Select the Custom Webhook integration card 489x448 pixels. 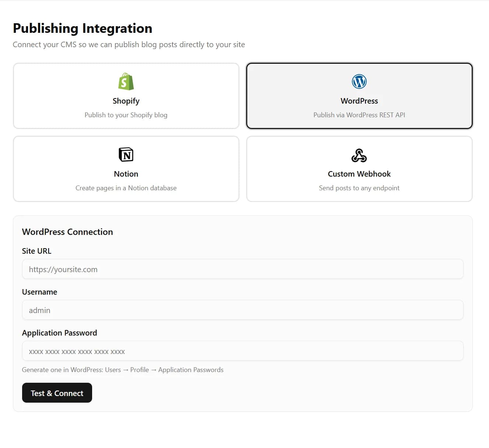point(359,169)
